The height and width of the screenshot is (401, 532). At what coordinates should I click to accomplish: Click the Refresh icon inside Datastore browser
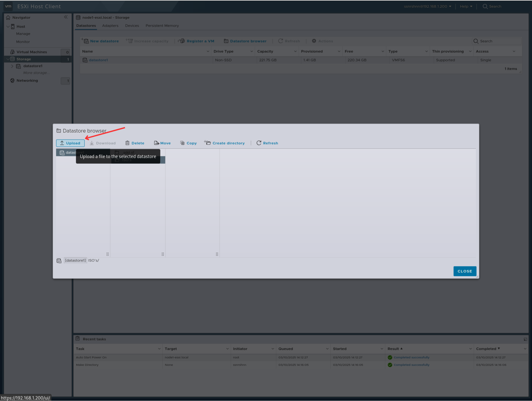coord(259,143)
